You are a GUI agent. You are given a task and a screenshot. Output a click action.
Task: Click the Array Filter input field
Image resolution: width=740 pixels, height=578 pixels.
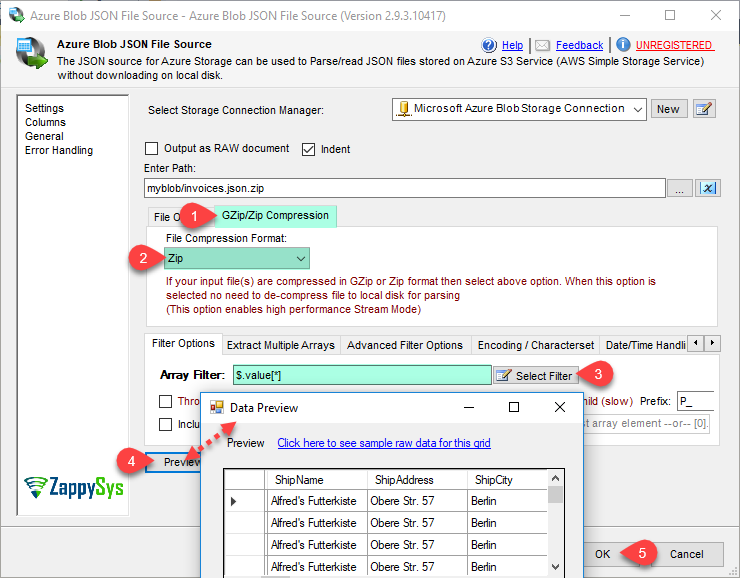pyautogui.click(x=362, y=375)
